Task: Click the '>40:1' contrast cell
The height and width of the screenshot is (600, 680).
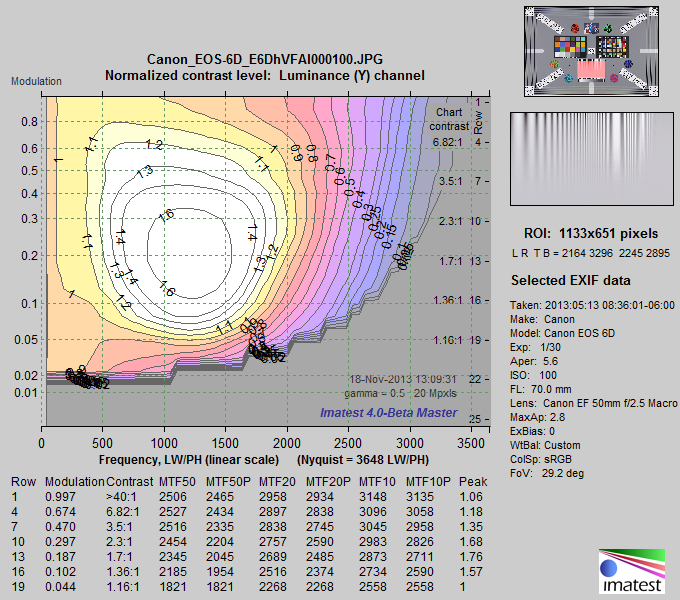Action: [x=121, y=497]
